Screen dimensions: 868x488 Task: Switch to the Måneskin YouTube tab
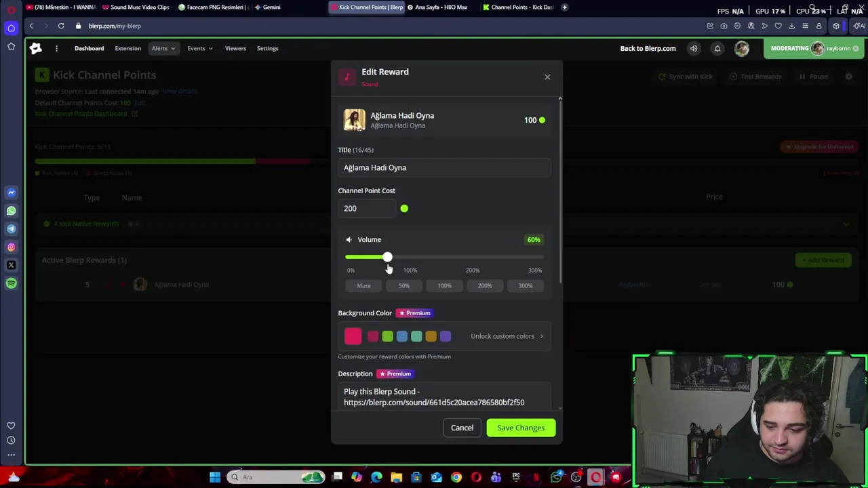pos(61,7)
